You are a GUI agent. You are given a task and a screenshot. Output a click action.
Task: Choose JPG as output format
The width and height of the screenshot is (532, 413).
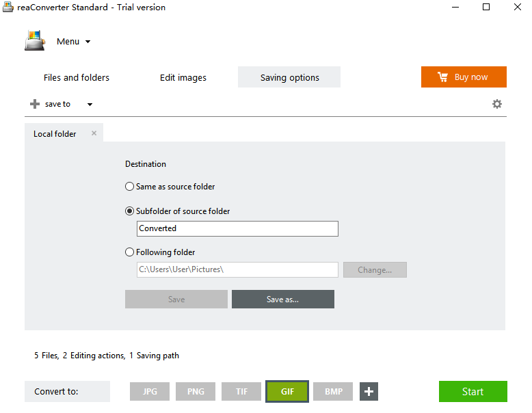(150, 391)
